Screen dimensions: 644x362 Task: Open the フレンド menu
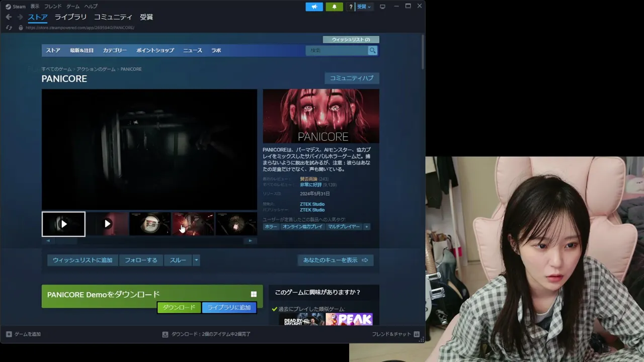[x=53, y=7]
